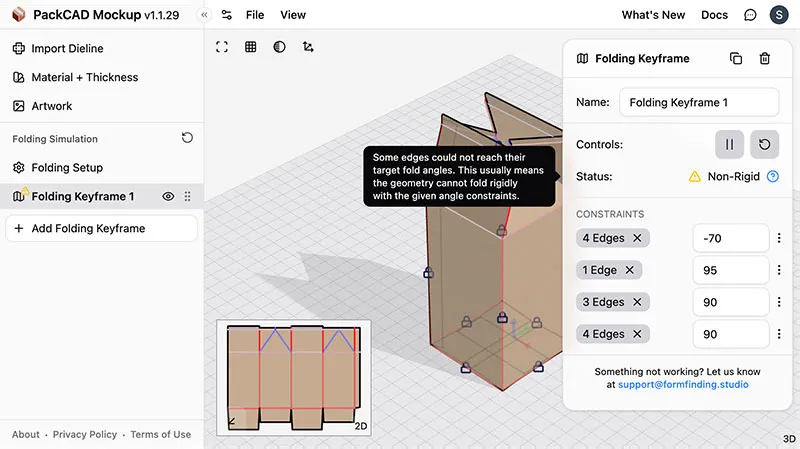
Task: Edit the 3 Edges angle field showing 90
Action: (731, 302)
